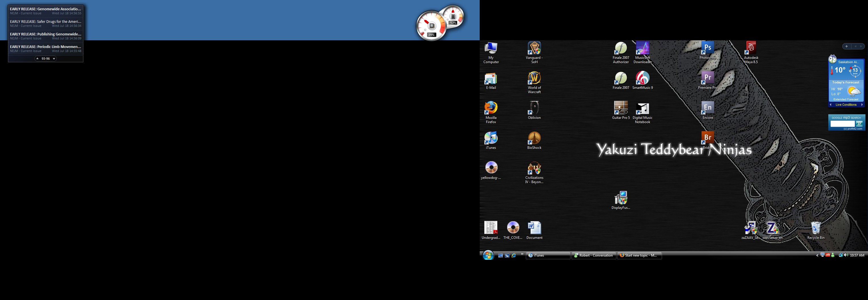Select the SmartMusic 9 desktop icon
Viewport: 868px width, 300px height.
pos(642,79)
